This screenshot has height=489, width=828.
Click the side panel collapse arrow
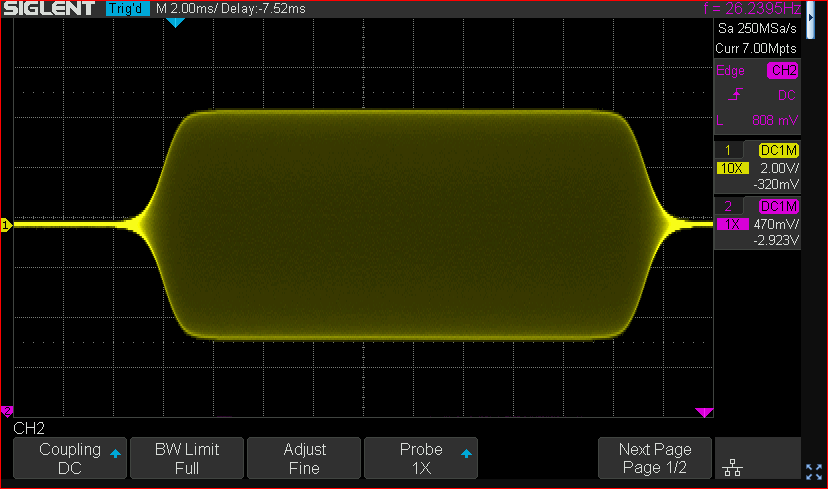pyautogui.click(x=811, y=17)
